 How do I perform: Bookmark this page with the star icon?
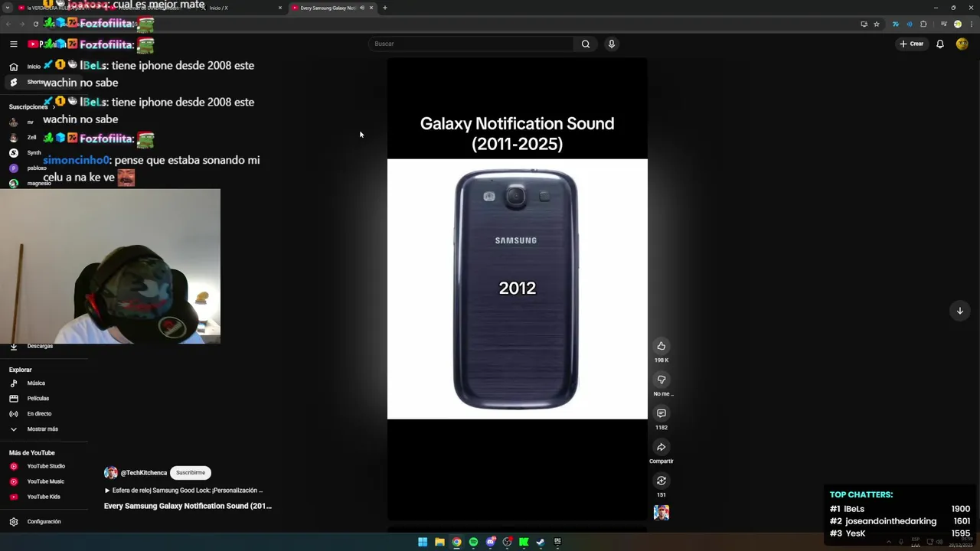pyautogui.click(x=877, y=24)
